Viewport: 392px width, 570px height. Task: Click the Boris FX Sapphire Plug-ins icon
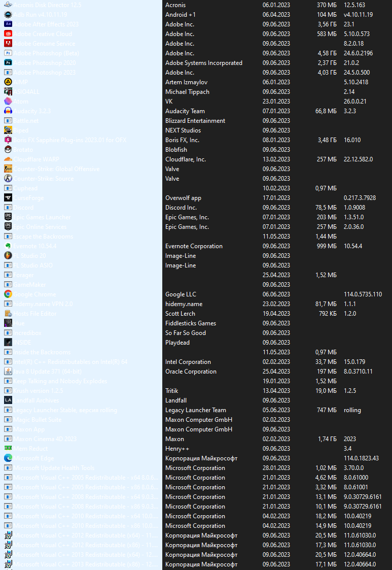[x=8, y=140]
